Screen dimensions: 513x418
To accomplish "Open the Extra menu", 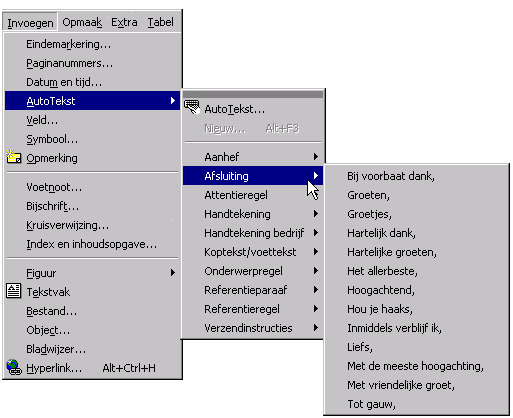I will [x=124, y=22].
